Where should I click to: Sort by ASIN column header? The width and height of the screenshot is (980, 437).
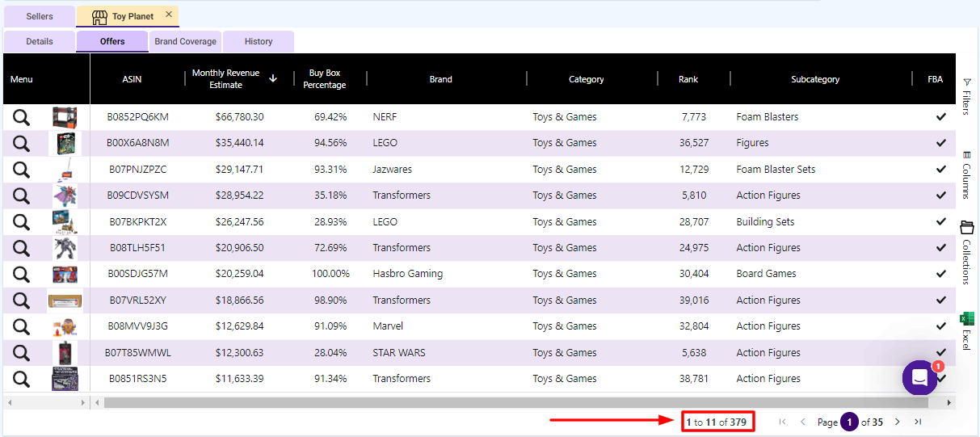pos(132,79)
